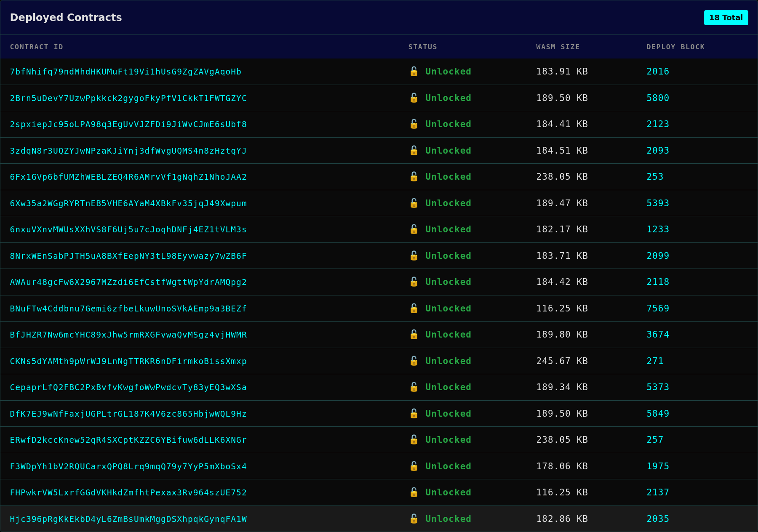Click the padlock icon in the BfJHZR7Nw6 row

(414, 334)
